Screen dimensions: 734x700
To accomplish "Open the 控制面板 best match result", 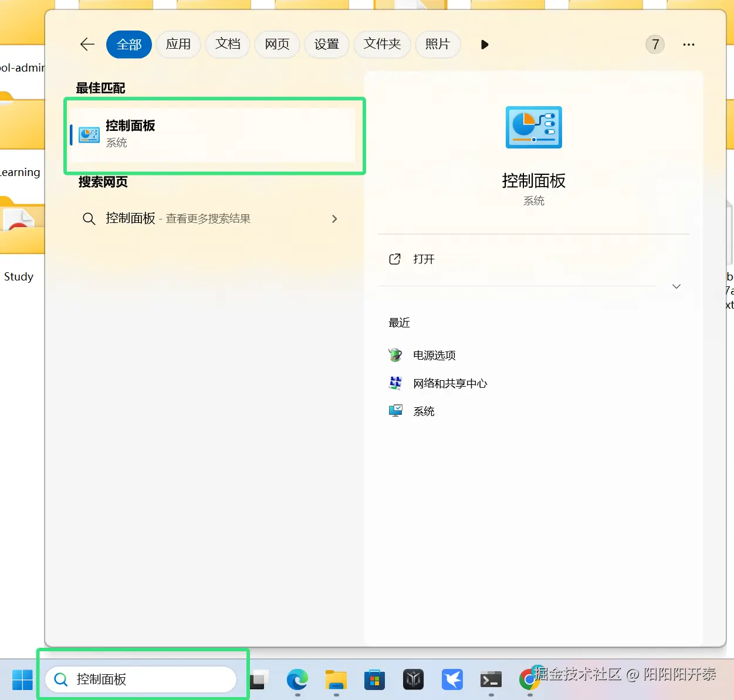I will 212,134.
